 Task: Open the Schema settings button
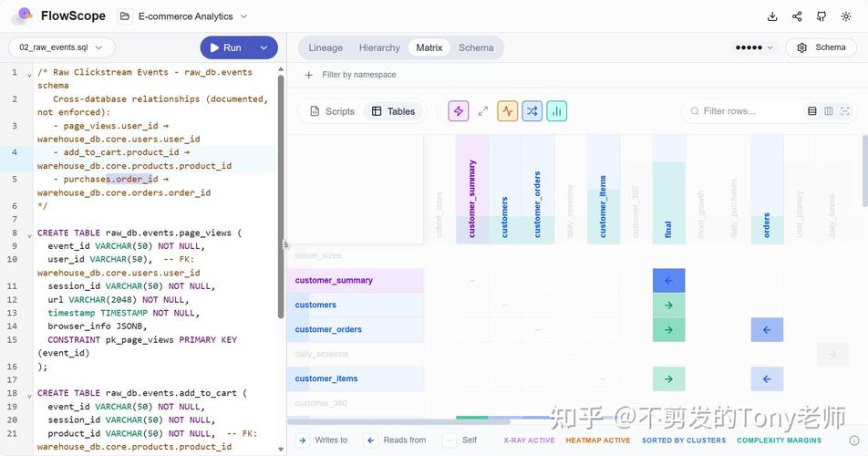pos(821,47)
